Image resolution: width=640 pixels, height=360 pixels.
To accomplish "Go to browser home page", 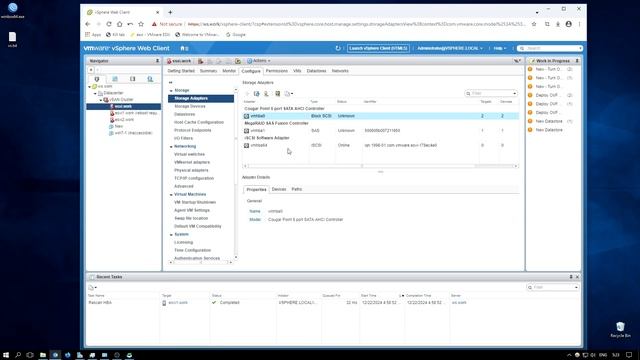I will pyautogui.click(x=120, y=24).
